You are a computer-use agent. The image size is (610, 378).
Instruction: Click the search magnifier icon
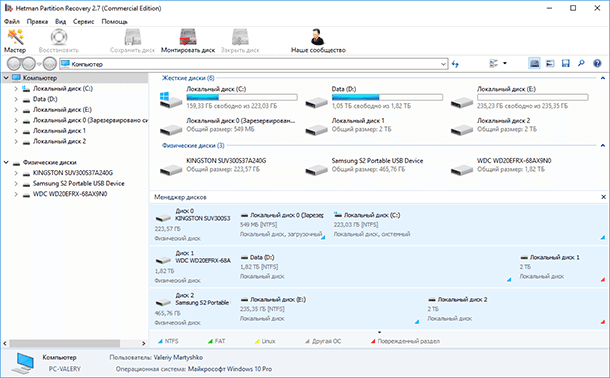(581, 63)
